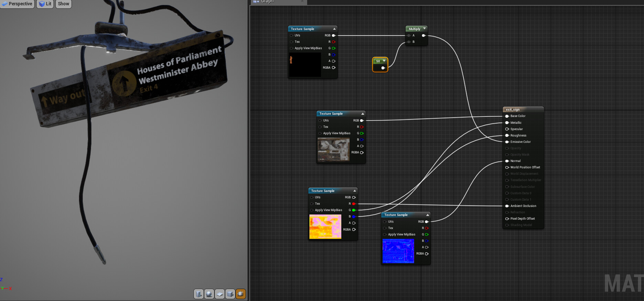
Task: Select the cylinder preview mesh icon
Action: (x=198, y=294)
